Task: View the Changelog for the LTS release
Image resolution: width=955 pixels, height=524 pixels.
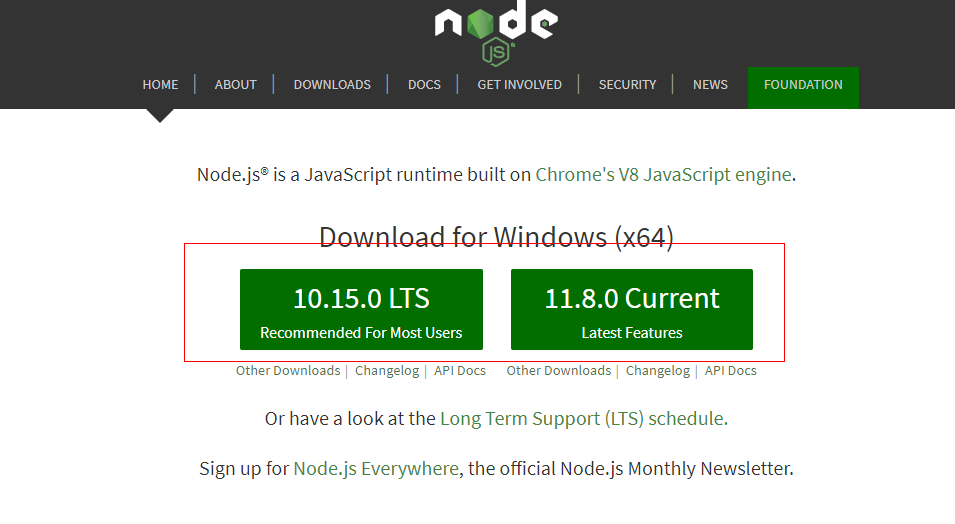Action: (387, 371)
